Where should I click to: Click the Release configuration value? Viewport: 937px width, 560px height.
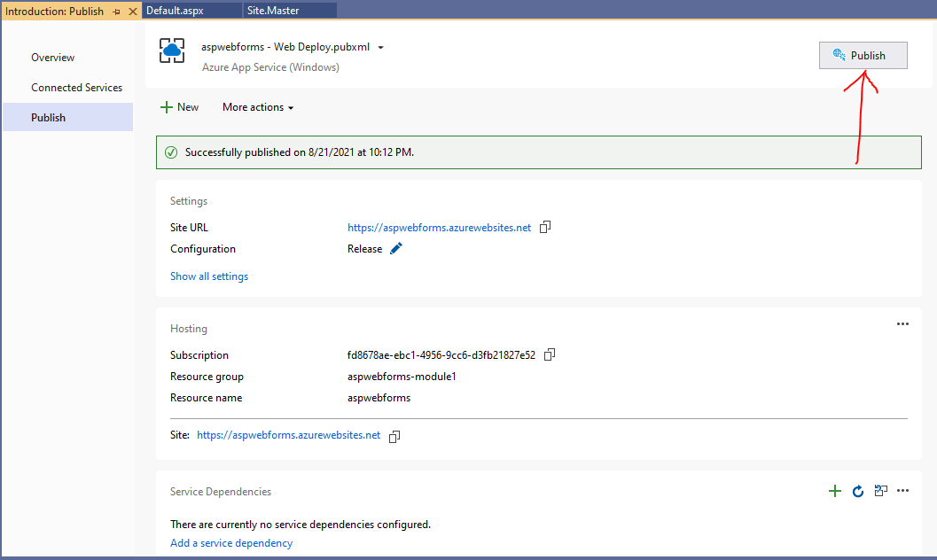click(364, 249)
